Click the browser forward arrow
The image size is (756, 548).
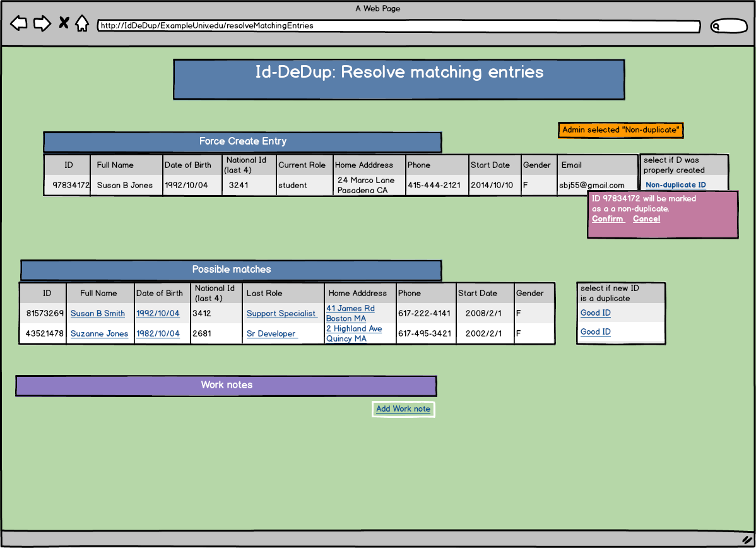(42, 23)
